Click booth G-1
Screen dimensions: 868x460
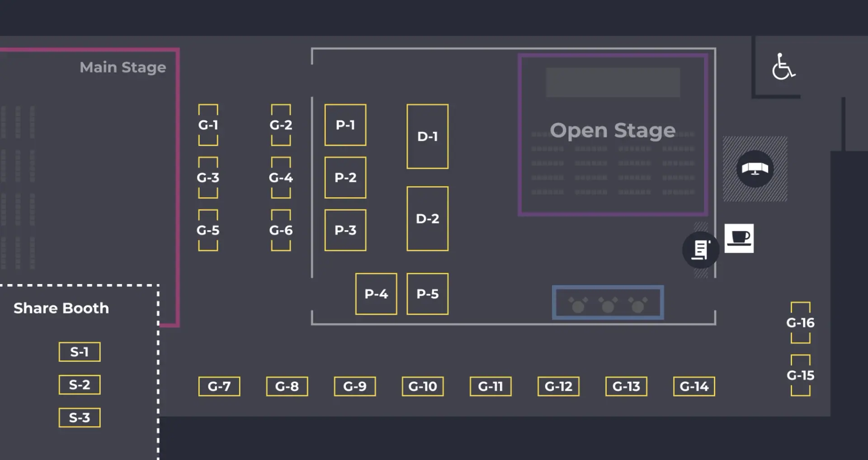point(208,125)
